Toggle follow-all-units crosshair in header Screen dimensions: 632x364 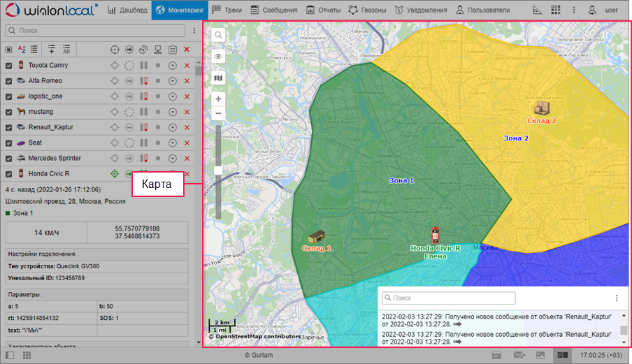pos(115,50)
